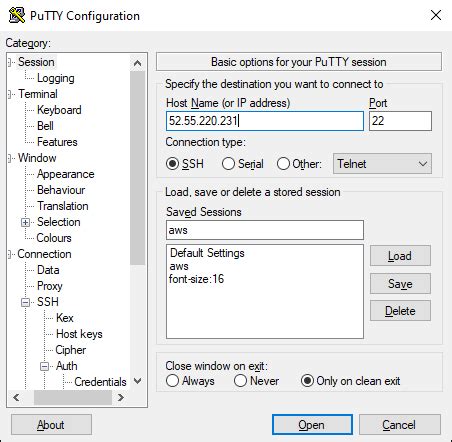Image resolution: width=452 pixels, height=442 pixels.
Task: Click the Open button to connect
Action: [x=312, y=425]
